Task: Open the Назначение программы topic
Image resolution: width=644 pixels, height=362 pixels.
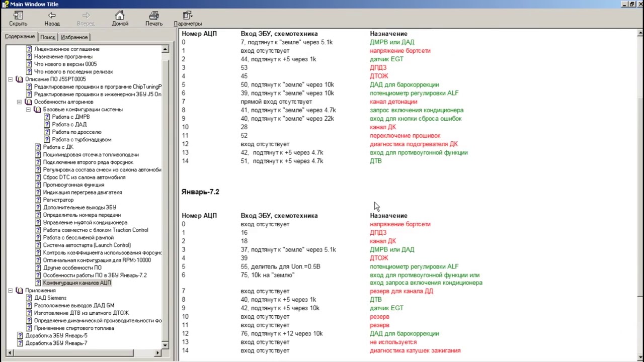Action: point(63,57)
